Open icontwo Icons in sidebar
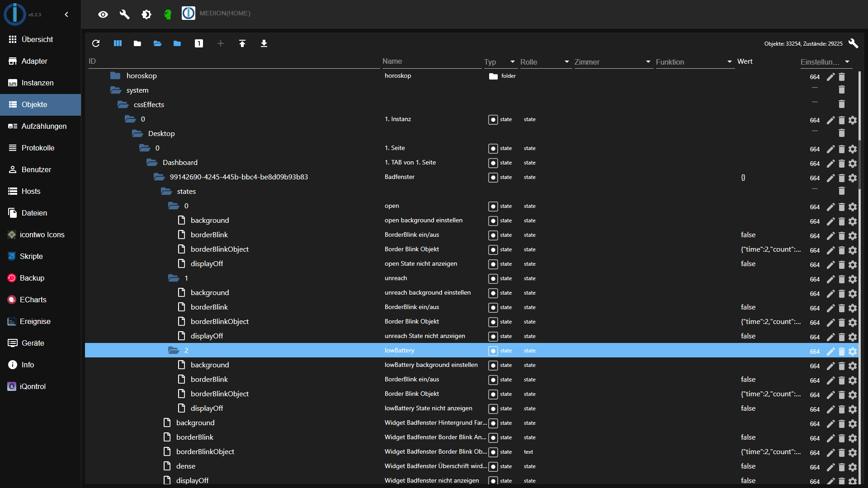Image resolution: width=868 pixels, height=488 pixels. click(41, 235)
